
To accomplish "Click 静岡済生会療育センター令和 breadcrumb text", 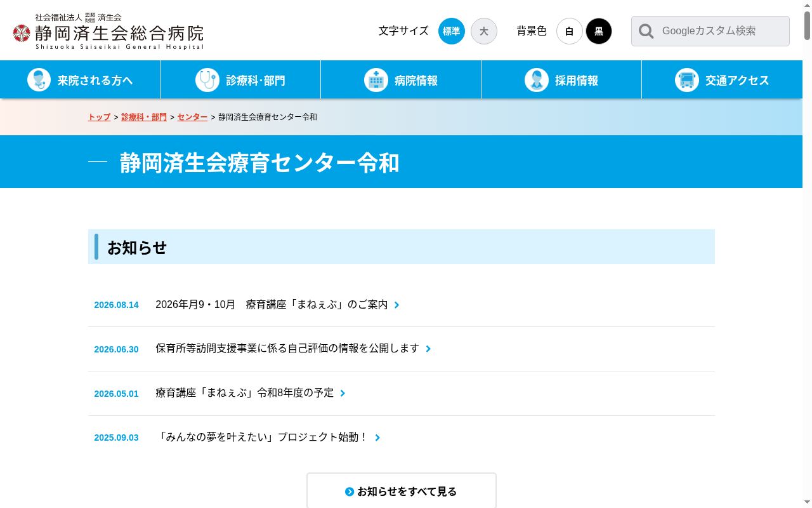I will tap(268, 117).
